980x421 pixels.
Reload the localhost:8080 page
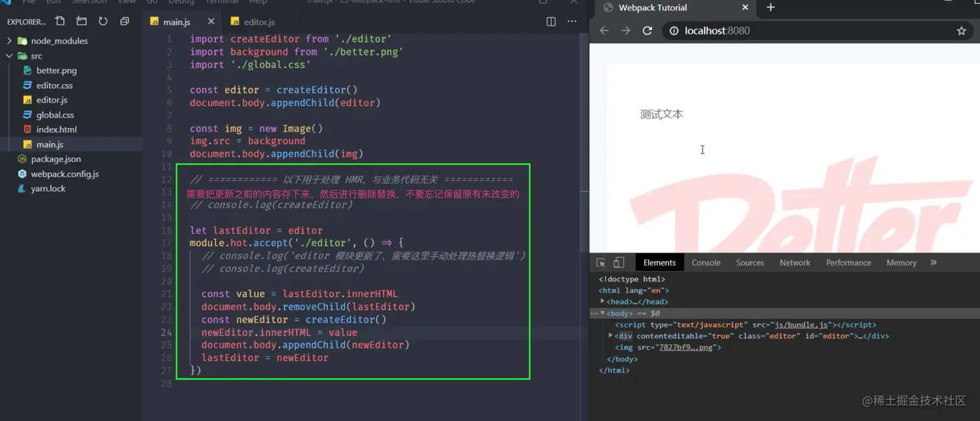647,30
